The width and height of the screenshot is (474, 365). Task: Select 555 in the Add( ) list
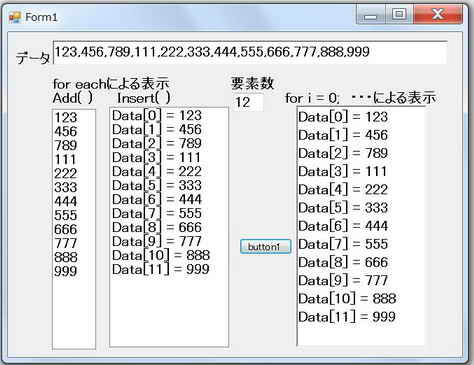pyautogui.click(x=66, y=215)
